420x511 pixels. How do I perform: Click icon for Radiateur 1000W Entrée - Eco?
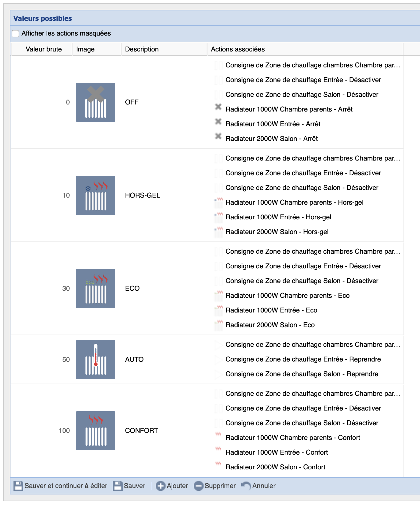click(219, 310)
